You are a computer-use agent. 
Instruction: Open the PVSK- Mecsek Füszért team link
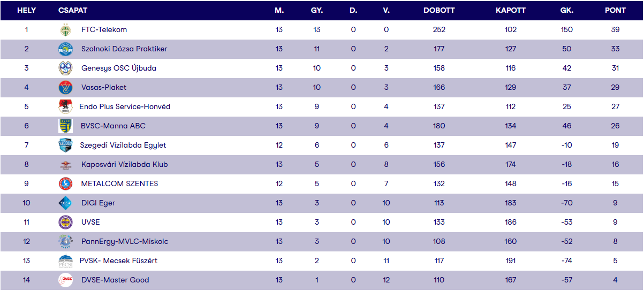[x=119, y=261]
